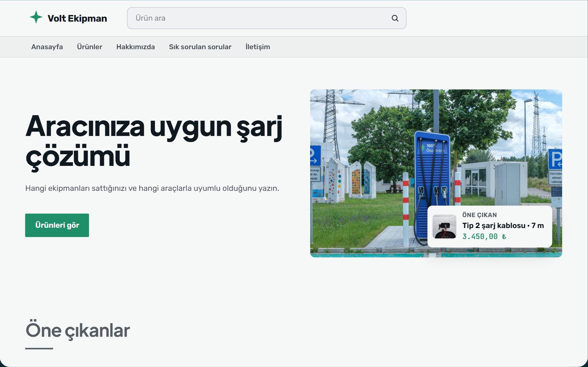Viewport: 588px width, 367px height.
Task: Open the Hakkımızda page
Action: tap(135, 47)
